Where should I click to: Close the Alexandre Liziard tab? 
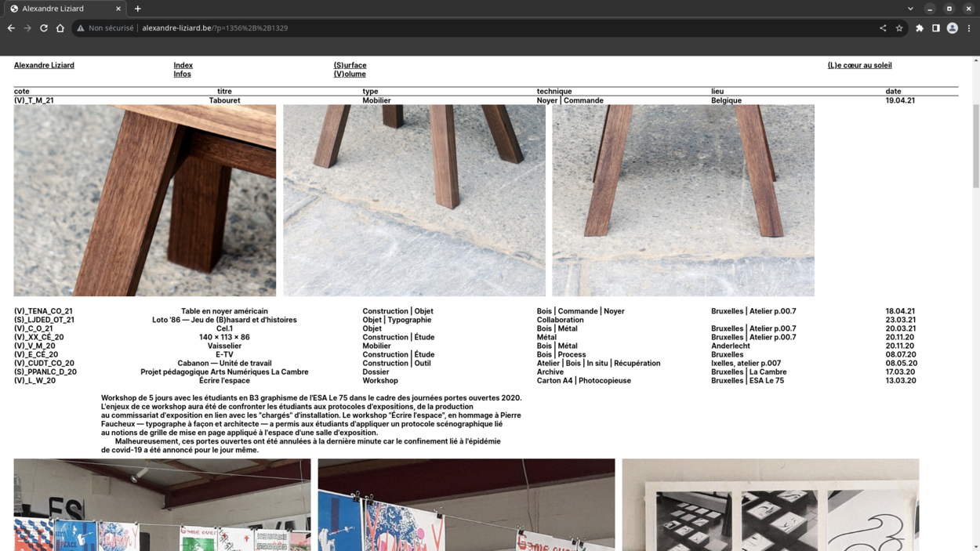(118, 9)
